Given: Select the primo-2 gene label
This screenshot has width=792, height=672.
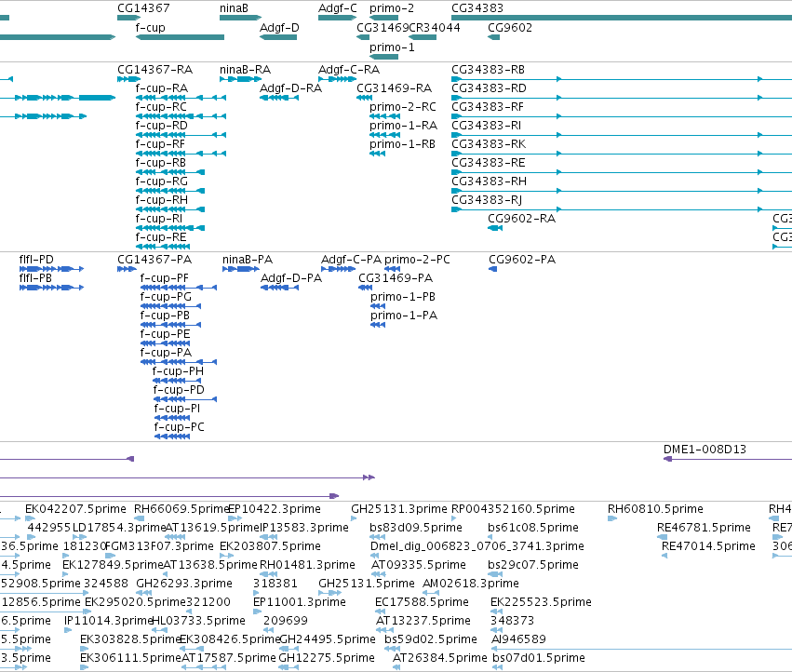Looking at the screenshot, I should tap(392, 8).
